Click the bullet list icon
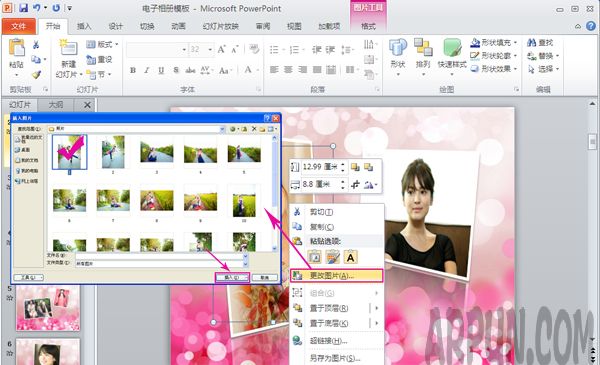Image resolution: width=600 pixels, height=365 pixels. 274,50
